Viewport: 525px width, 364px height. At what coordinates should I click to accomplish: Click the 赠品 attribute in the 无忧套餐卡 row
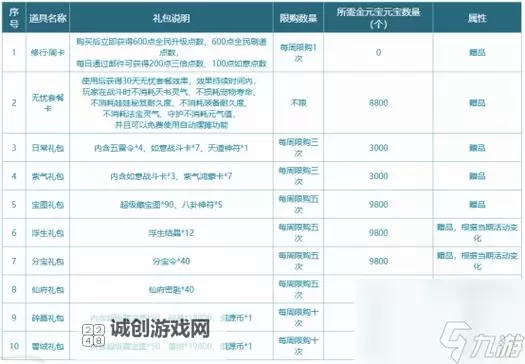click(x=477, y=102)
